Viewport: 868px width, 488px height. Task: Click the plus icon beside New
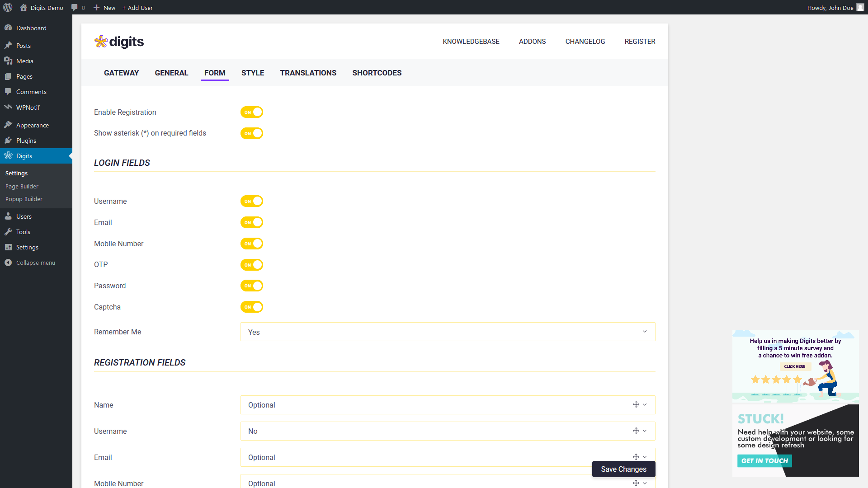pyautogui.click(x=96, y=8)
